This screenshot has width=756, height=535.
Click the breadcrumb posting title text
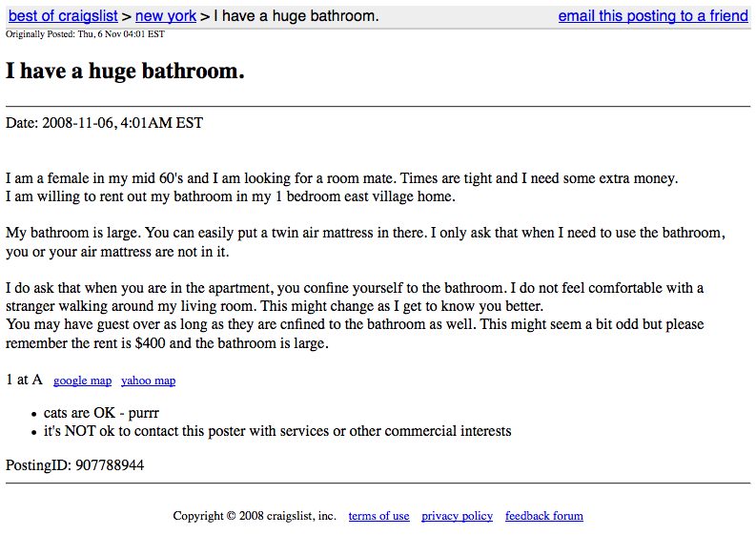(296, 16)
